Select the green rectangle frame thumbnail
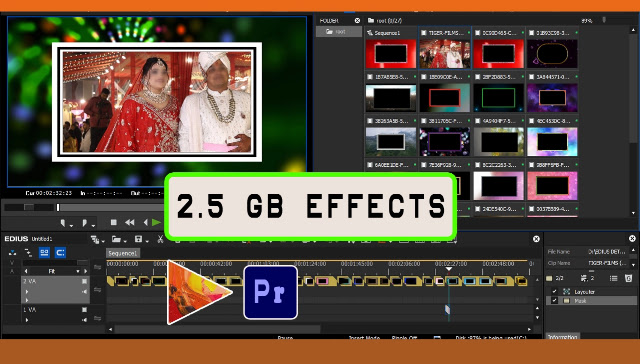This screenshot has width=640, height=364. 498,98
